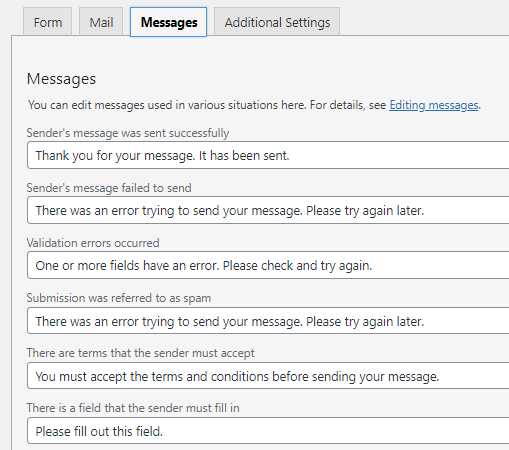Click the empty panel area above Messages heading
Screen dimensions: 509x450
tap(260, 53)
